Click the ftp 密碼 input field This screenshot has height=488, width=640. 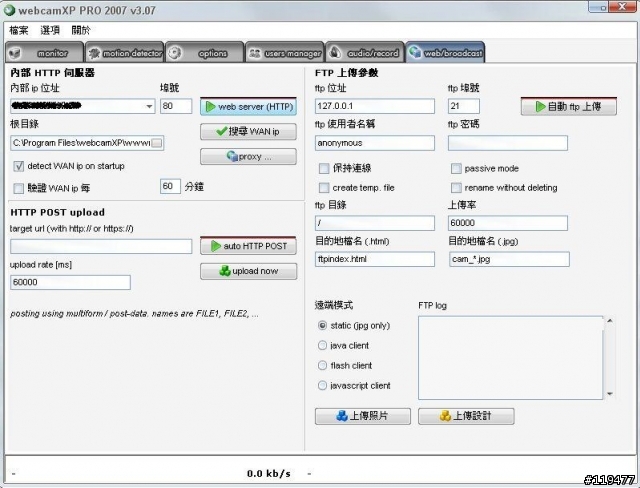pos(508,143)
